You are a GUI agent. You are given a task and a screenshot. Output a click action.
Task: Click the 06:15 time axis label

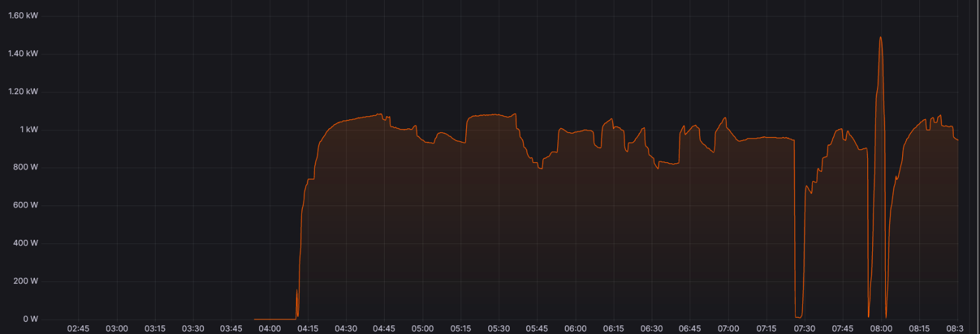(614, 328)
